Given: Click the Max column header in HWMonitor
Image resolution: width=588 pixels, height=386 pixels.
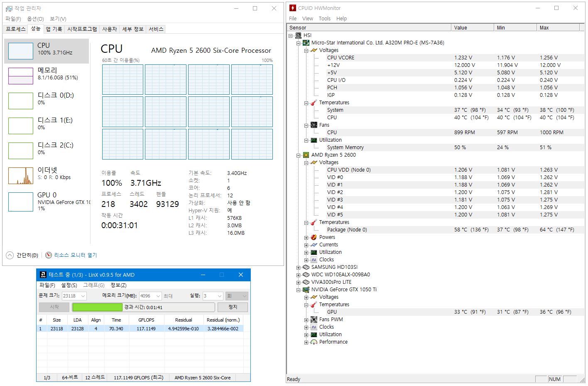Looking at the screenshot, I should click(558, 27).
